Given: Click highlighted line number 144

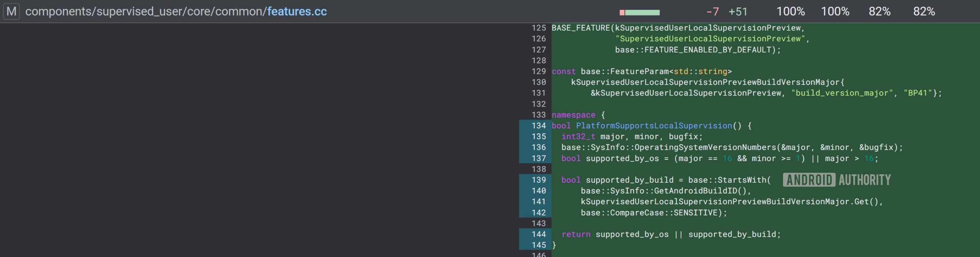Looking at the screenshot, I should pyautogui.click(x=539, y=234).
